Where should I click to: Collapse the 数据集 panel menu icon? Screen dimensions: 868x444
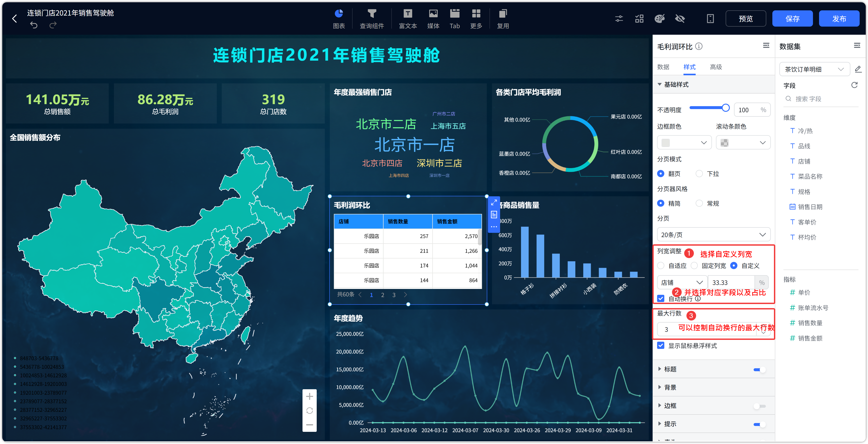[857, 46]
